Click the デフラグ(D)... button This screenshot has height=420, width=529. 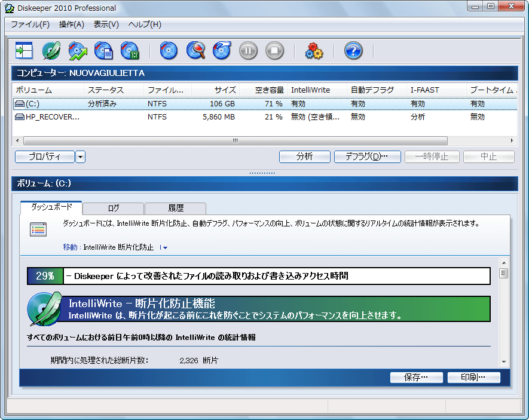[x=368, y=157]
